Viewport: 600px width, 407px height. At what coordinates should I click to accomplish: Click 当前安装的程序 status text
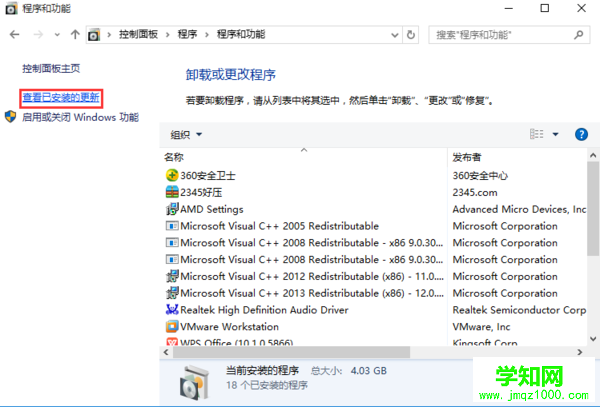pos(262,371)
